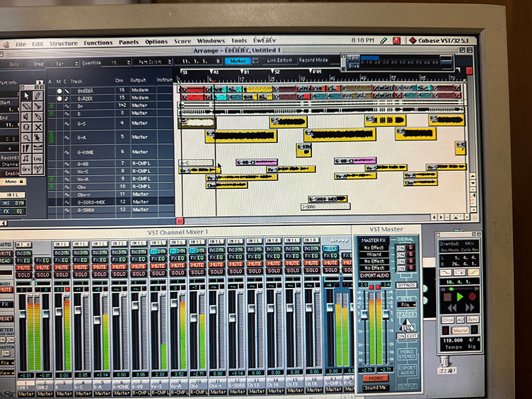Toggle the Punch Out button on the transport

[473, 272]
